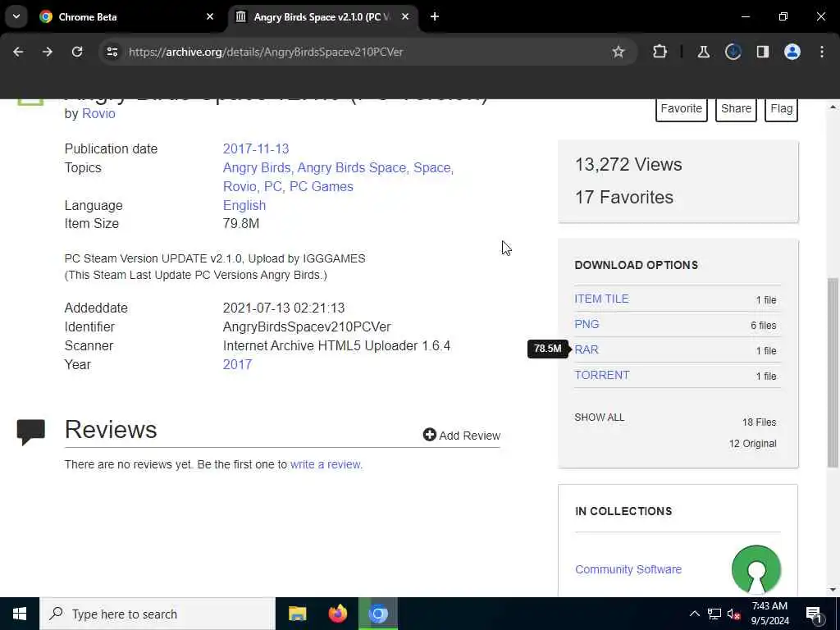Open the notification center icon

(x=814, y=614)
